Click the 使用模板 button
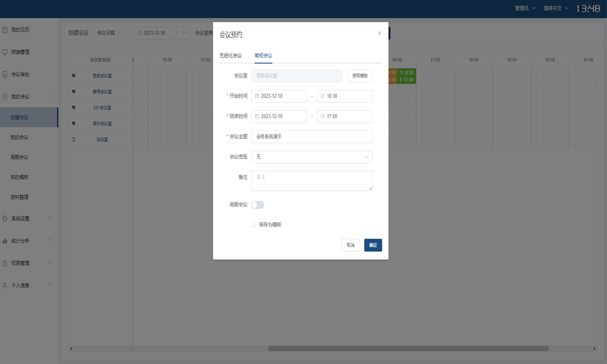This screenshot has height=364, width=607. click(360, 76)
